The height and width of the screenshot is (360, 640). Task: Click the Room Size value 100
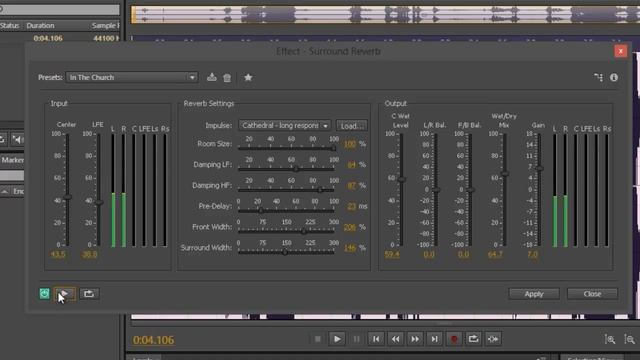[350, 144]
